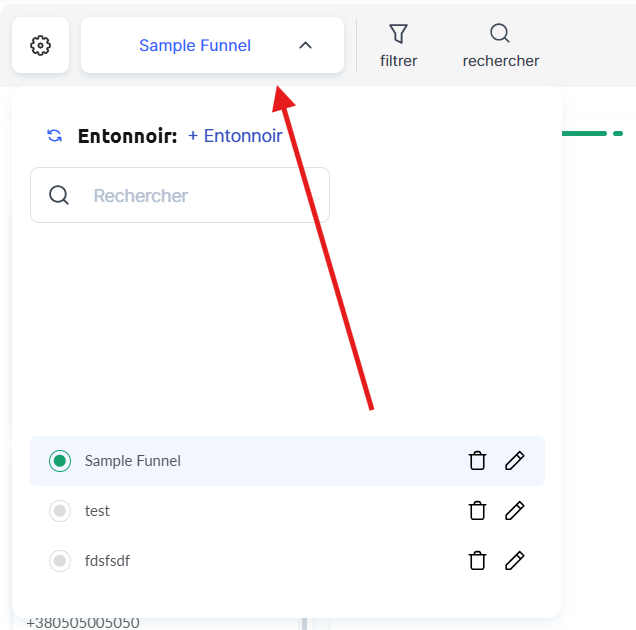
Task: Select the test radio button
Action: [60, 511]
